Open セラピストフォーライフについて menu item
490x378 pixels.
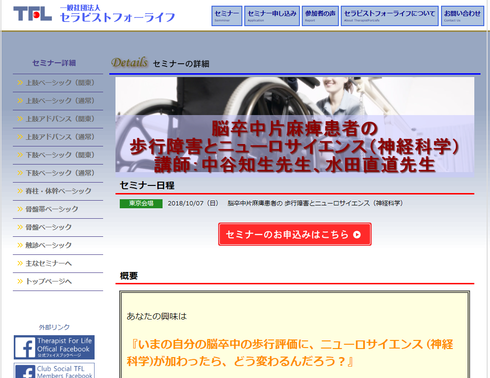(x=390, y=16)
